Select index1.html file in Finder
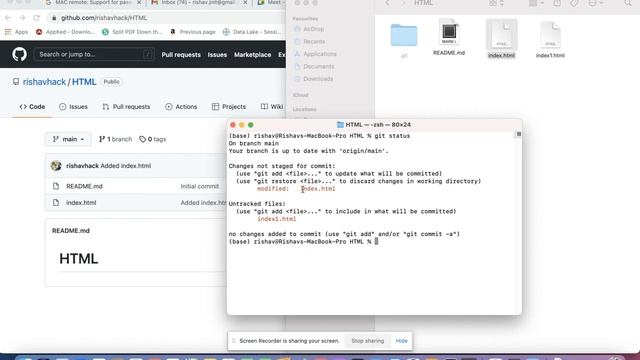 (550, 40)
